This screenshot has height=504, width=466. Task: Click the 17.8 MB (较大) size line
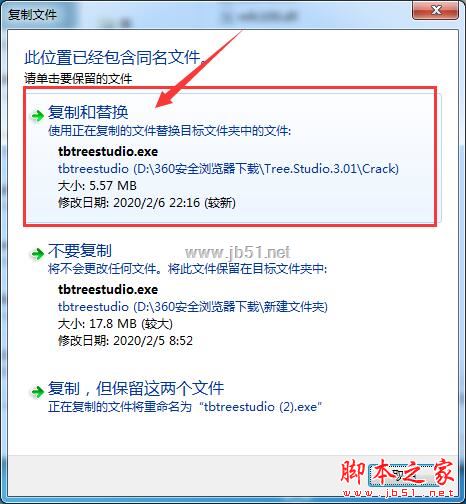tap(115, 324)
